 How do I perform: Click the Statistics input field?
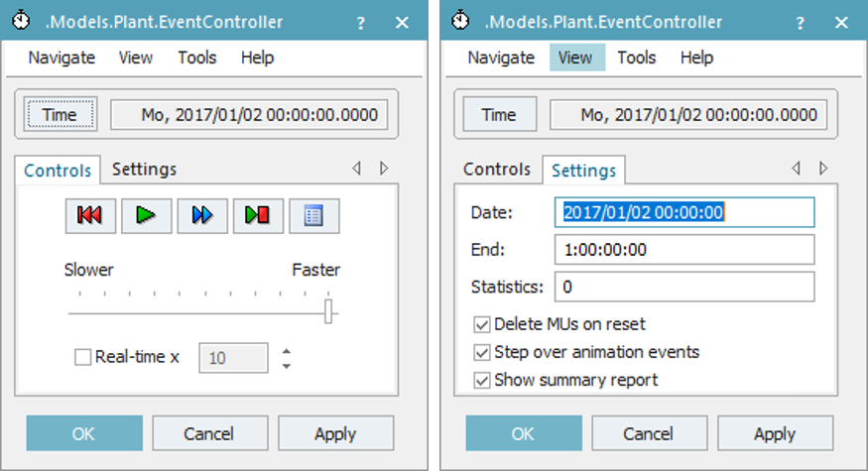(x=684, y=287)
